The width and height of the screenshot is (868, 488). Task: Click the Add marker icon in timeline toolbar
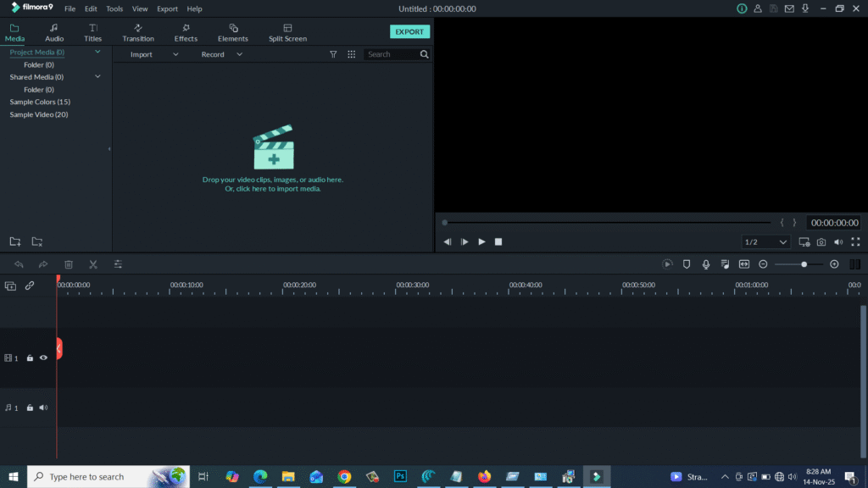(x=687, y=264)
